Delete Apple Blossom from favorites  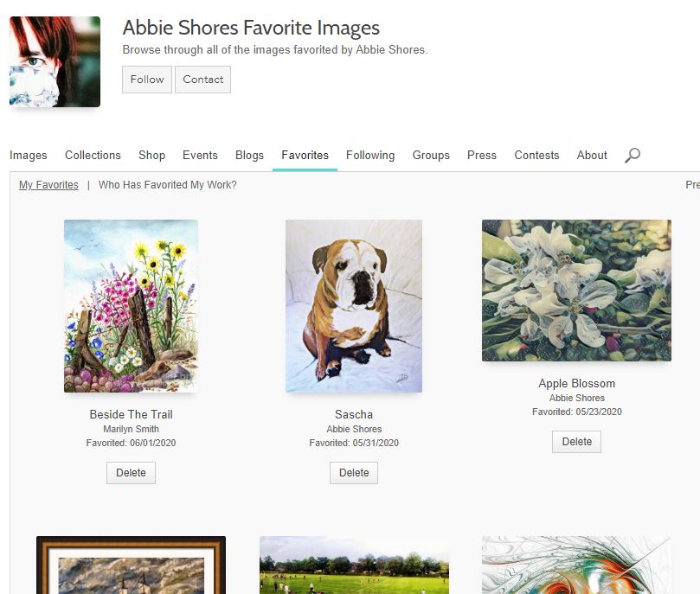click(576, 442)
